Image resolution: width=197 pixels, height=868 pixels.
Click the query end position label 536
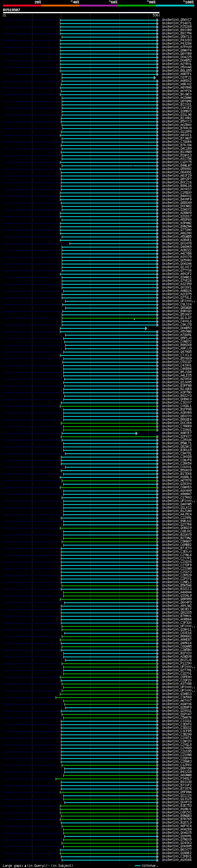(x=155, y=15)
